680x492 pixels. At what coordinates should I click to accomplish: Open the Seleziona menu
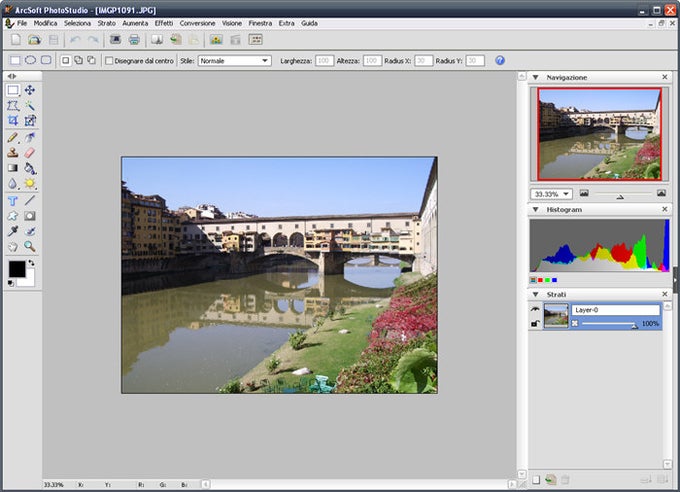click(77, 23)
